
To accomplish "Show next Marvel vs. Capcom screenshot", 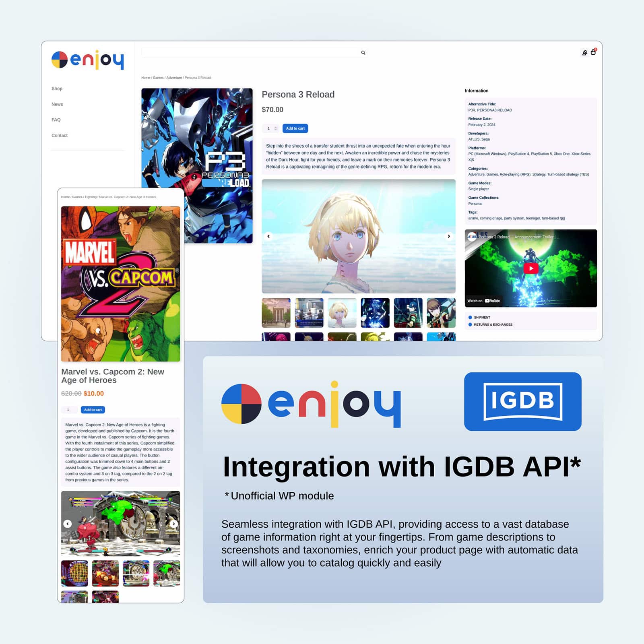I will point(173,524).
